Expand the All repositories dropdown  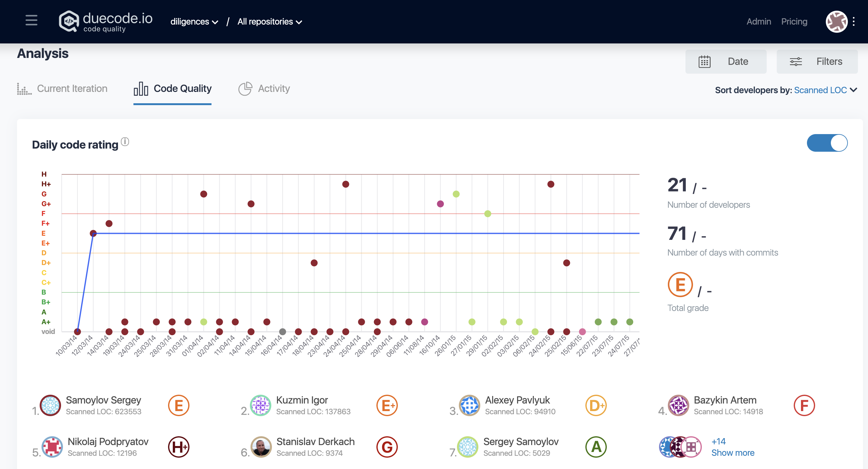(x=270, y=22)
